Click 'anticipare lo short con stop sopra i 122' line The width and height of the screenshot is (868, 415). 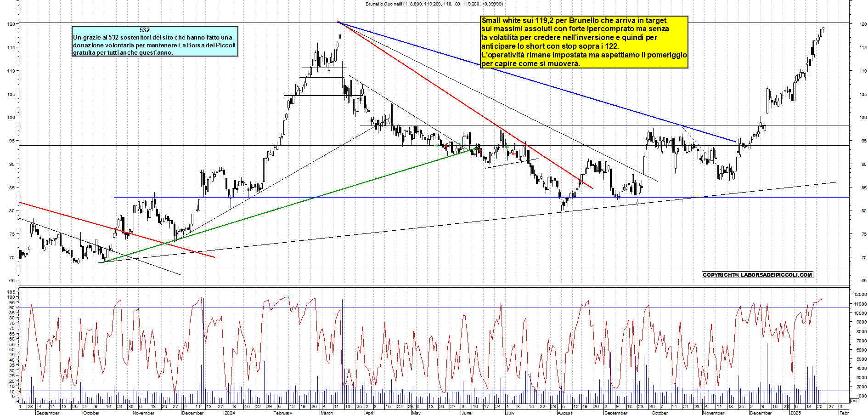[550, 46]
